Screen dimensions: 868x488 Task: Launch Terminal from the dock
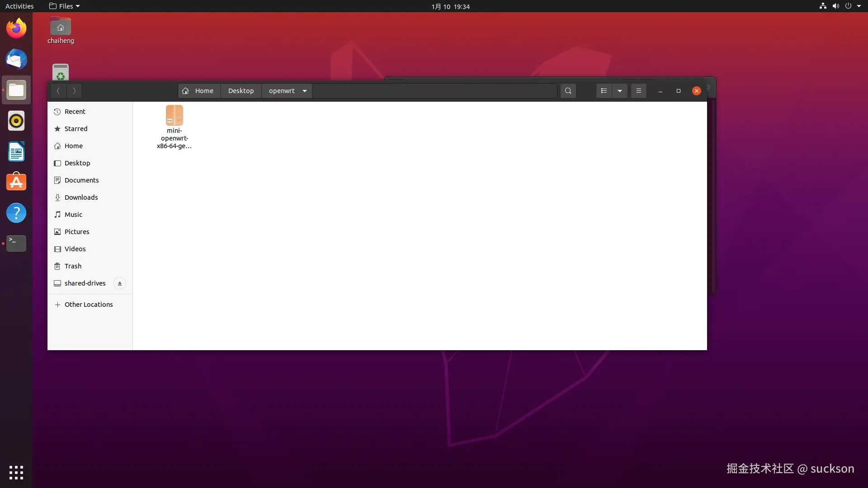click(16, 244)
